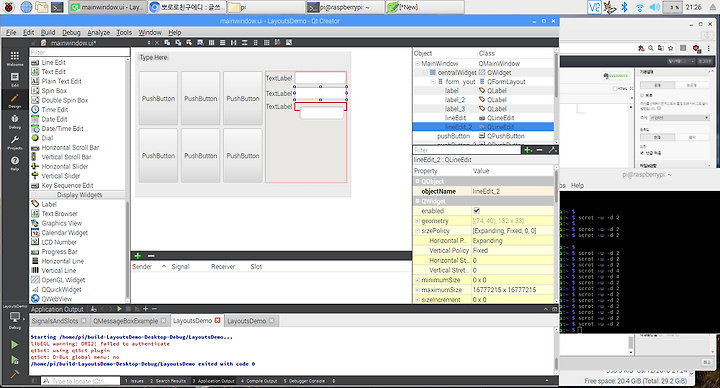The height and width of the screenshot is (388, 720).
Task: Open the File menu
Action: [11, 32]
